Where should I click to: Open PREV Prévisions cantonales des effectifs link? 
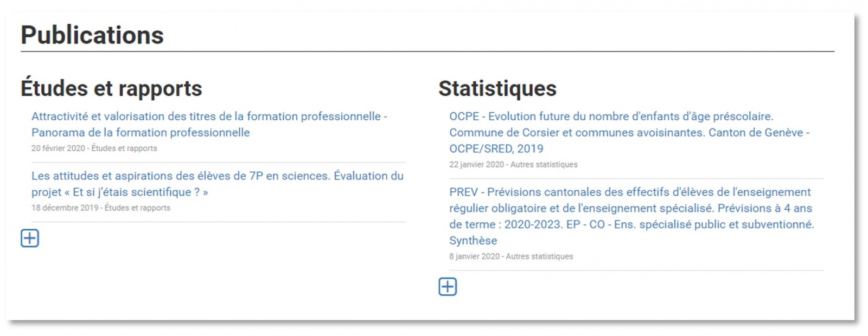click(x=632, y=216)
